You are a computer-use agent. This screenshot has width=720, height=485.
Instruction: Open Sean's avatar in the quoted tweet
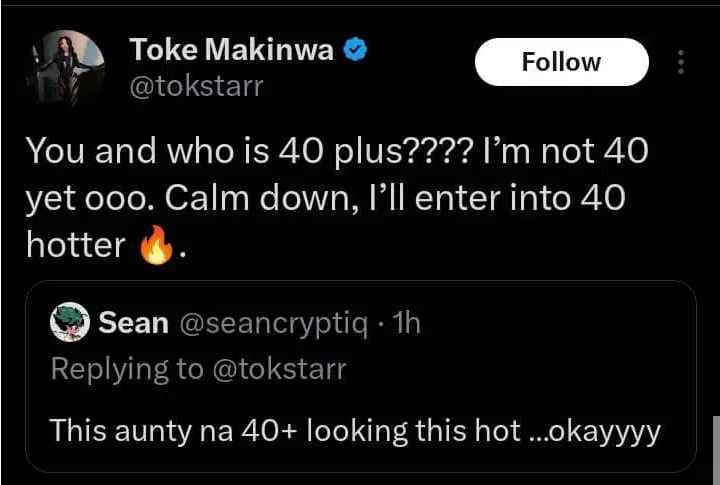click(x=70, y=322)
